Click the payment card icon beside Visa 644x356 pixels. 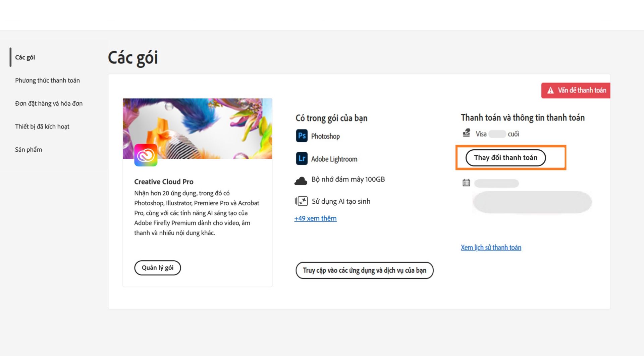pos(466,133)
